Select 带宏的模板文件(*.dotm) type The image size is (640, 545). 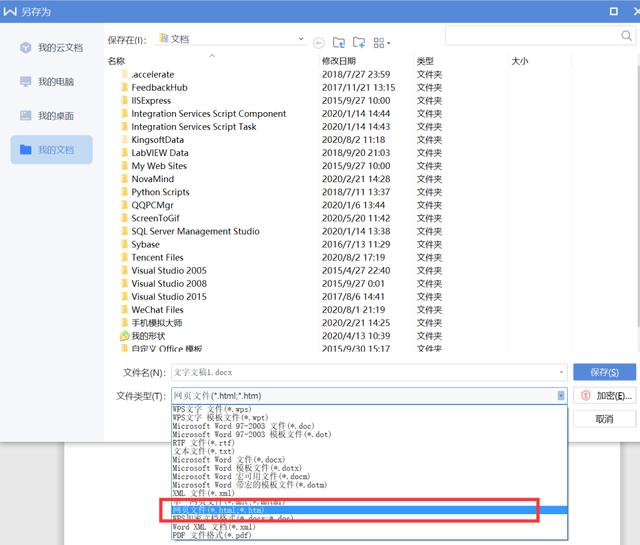[x=369, y=485]
